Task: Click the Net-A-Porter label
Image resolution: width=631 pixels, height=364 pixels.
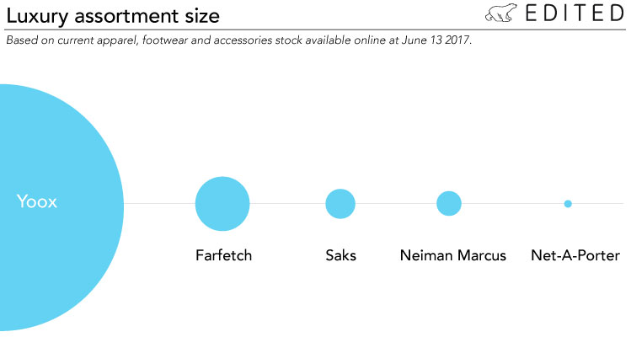Action: pos(575,255)
